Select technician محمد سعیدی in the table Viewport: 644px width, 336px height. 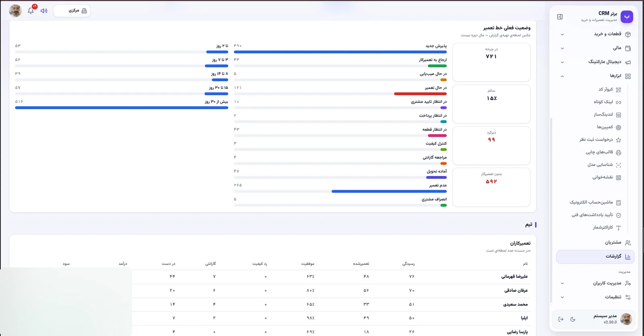[516, 304]
